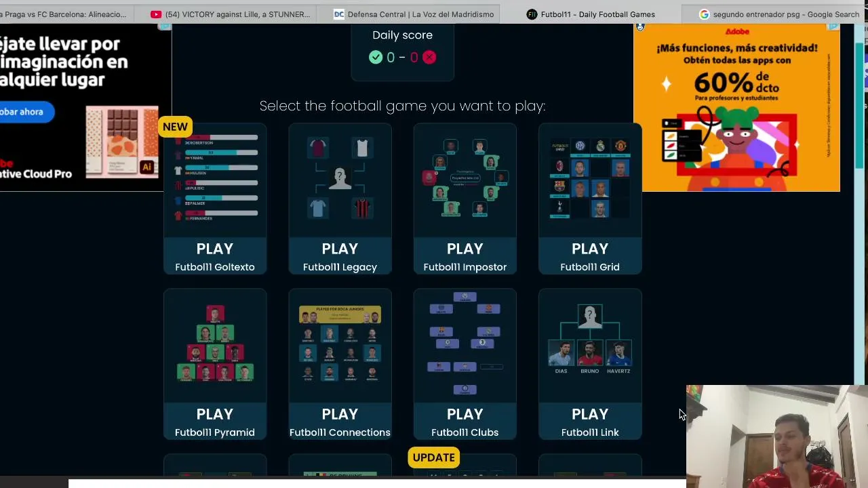Screen dimensions: 868x488
Task: Close the right Adobe ad via corner icon
Action: pos(833,28)
